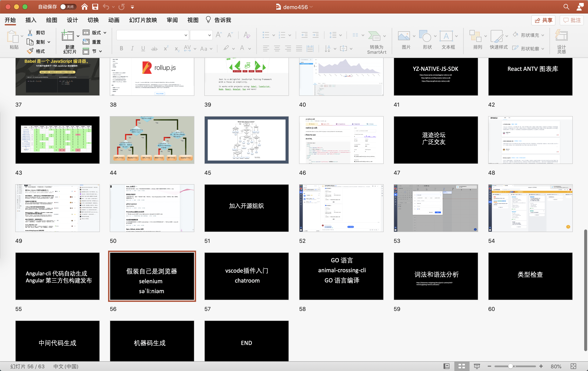Viewport: 588px width, 371px height.
Task: Click the Convert to SmartArt icon
Action: [374, 36]
